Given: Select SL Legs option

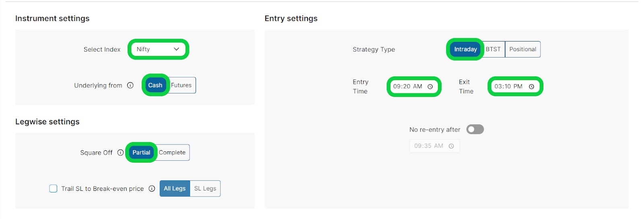Looking at the screenshot, I should point(205,188).
